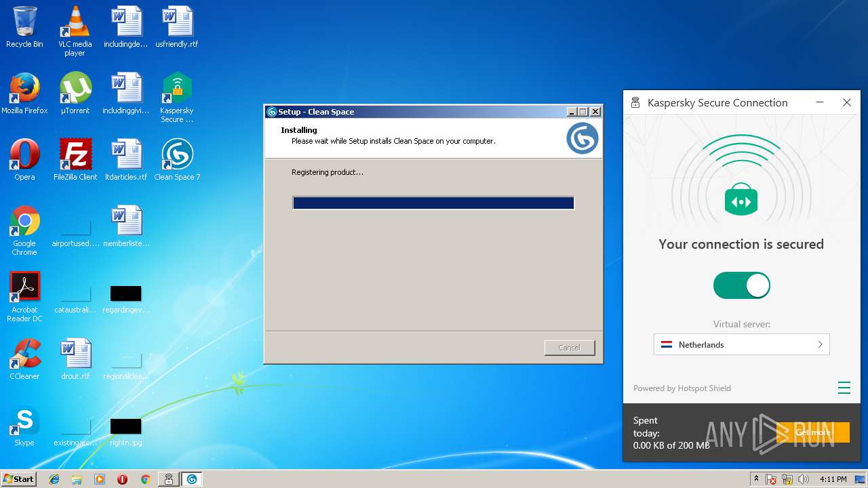868x488 pixels.
Task: Click the Kaspersky connection shield icon
Action: coord(741,199)
